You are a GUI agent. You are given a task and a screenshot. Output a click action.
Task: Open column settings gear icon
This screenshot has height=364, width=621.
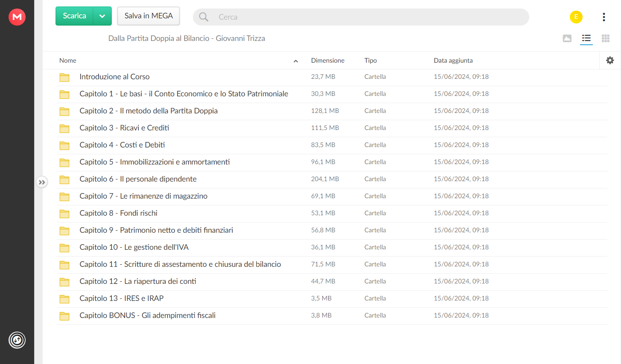tap(610, 61)
